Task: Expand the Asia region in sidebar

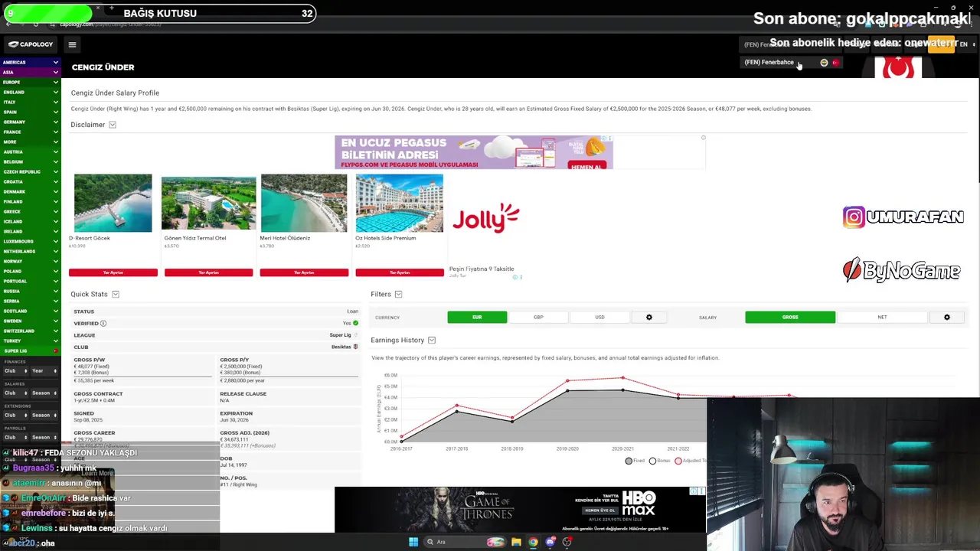Action: point(31,72)
